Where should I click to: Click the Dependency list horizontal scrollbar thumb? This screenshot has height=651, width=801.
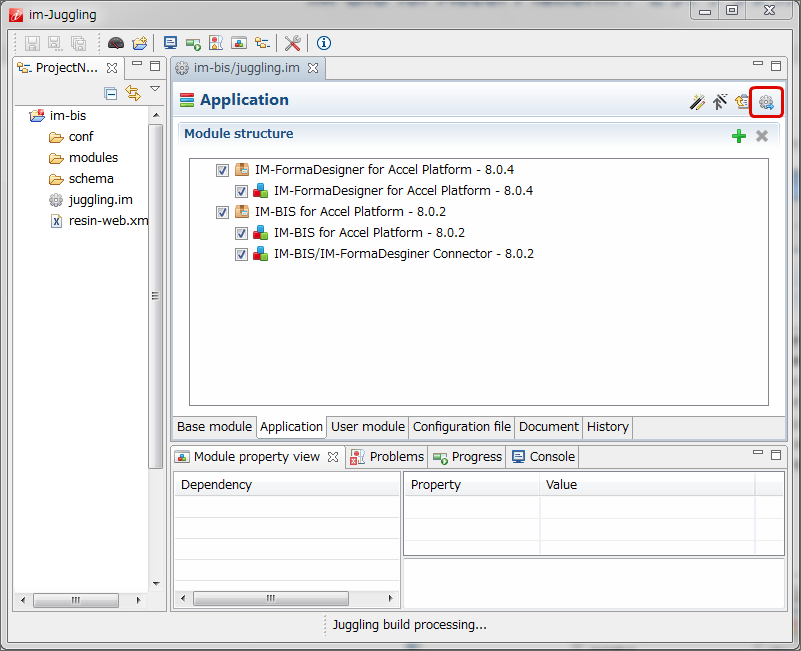click(271, 598)
